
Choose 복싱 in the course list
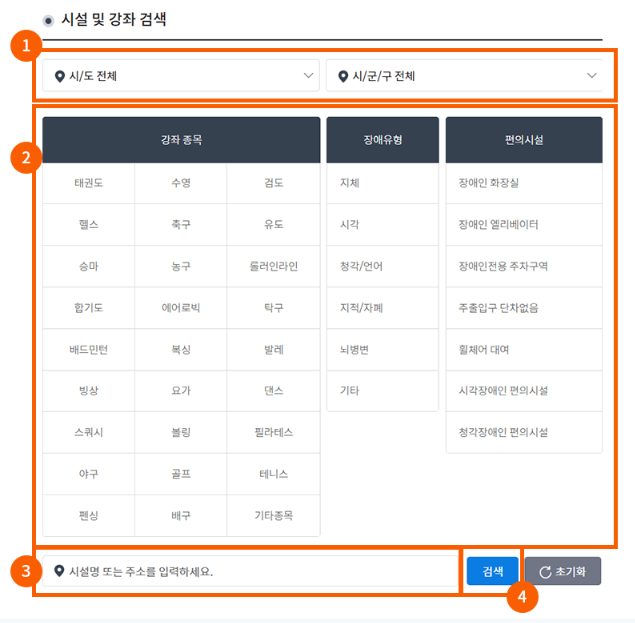(x=181, y=350)
